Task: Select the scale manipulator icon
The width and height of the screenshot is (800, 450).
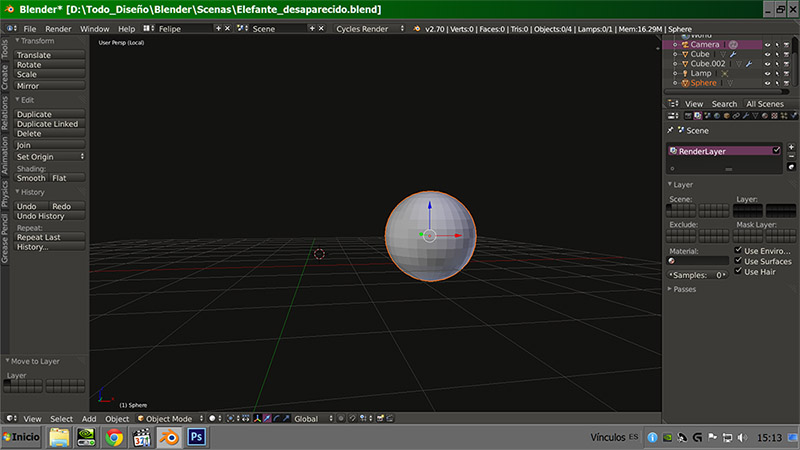Action: pyautogui.click(x=287, y=418)
